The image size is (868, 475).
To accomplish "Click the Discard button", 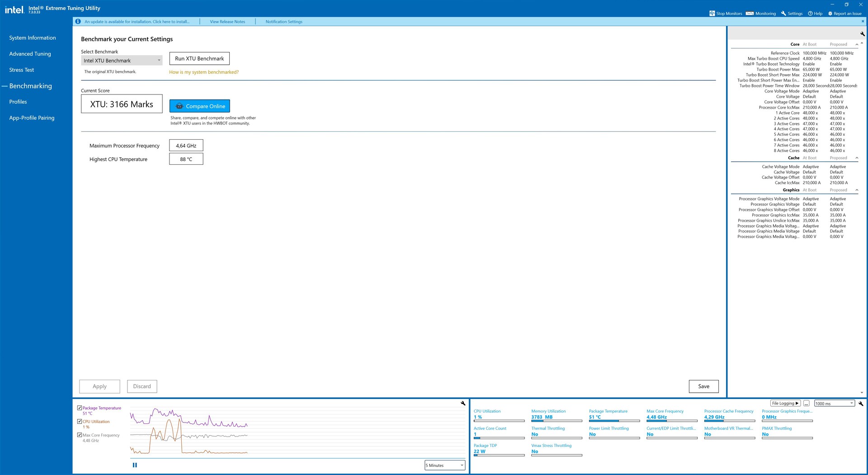I will [142, 386].
